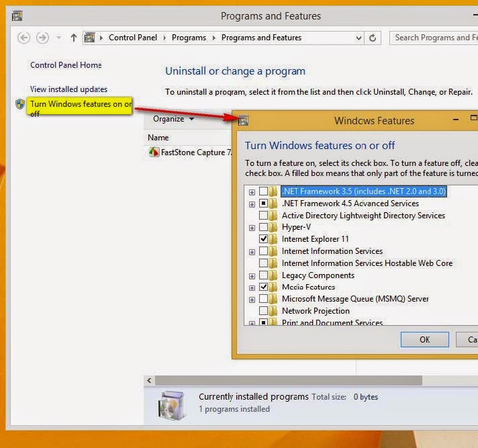Expand Microsoft Message Queue Server node
478x448 pixels.
[252, 300]
